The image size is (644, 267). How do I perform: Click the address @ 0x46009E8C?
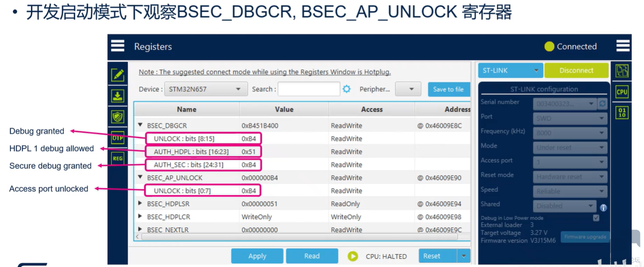point(439,125)
